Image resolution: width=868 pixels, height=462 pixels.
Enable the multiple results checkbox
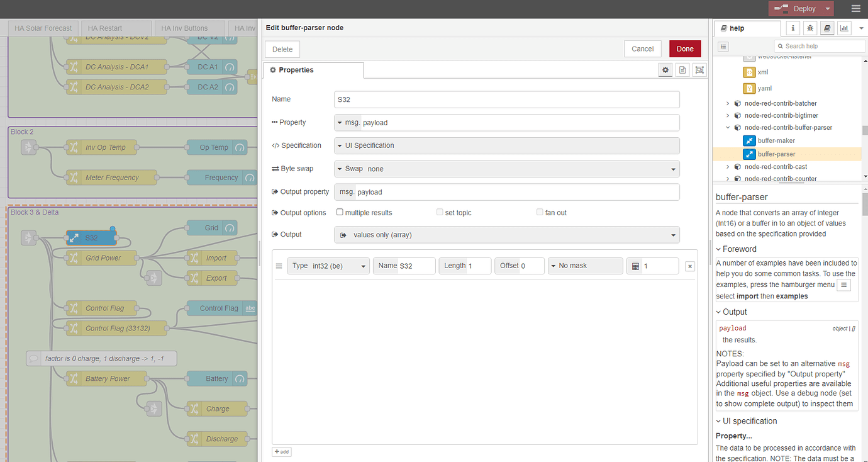coord(340,213)
